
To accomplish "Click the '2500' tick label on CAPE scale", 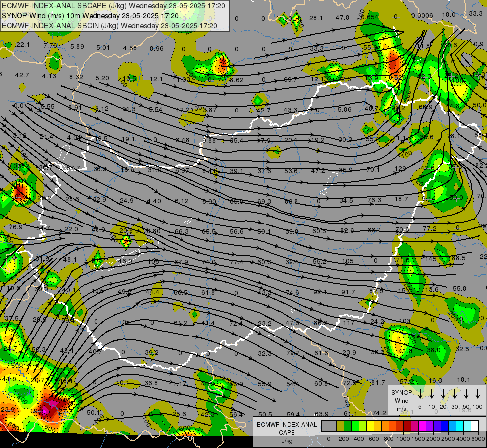I will point(448,439).
